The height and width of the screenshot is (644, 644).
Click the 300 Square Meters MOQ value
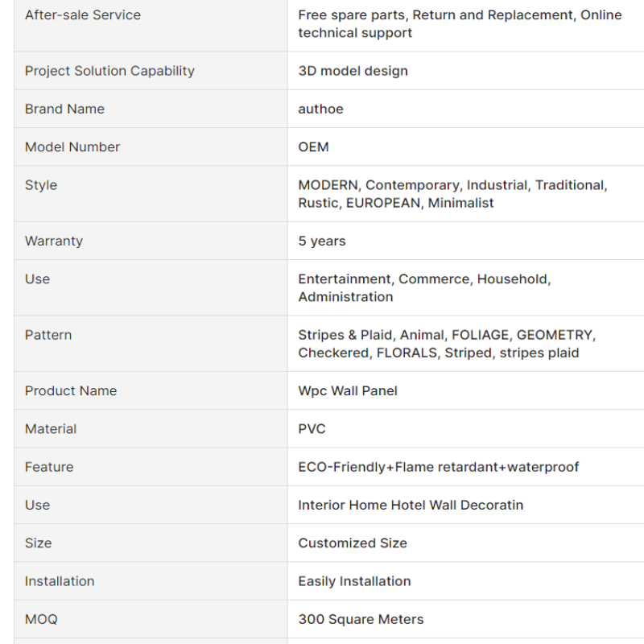pyautogui.click(x=361, y=619)
